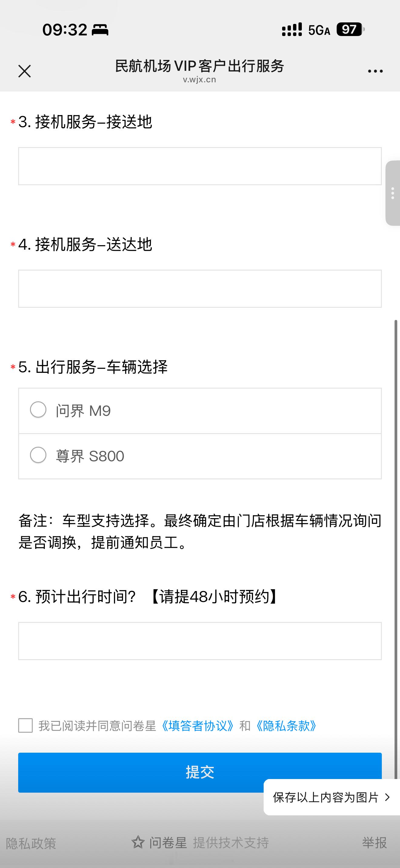Image resolution: width=400 pixels, height=868 pixels.
Task: Tap the battery indicator in status bar
Action: click(350, 29)
